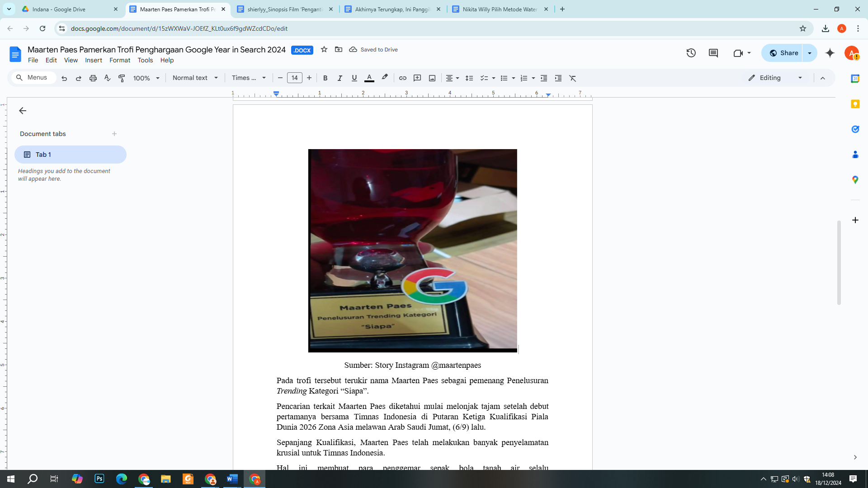868x488 pixels.
Task: Open Google Contacts side panel
Action: point(855,155)
